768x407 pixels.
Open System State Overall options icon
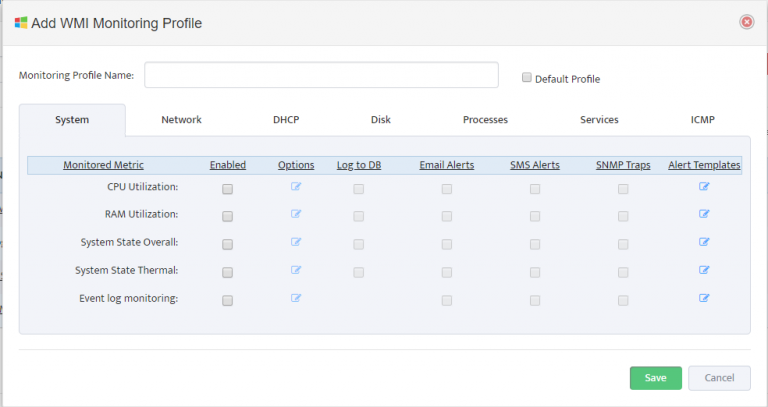(x=296, y=241)
